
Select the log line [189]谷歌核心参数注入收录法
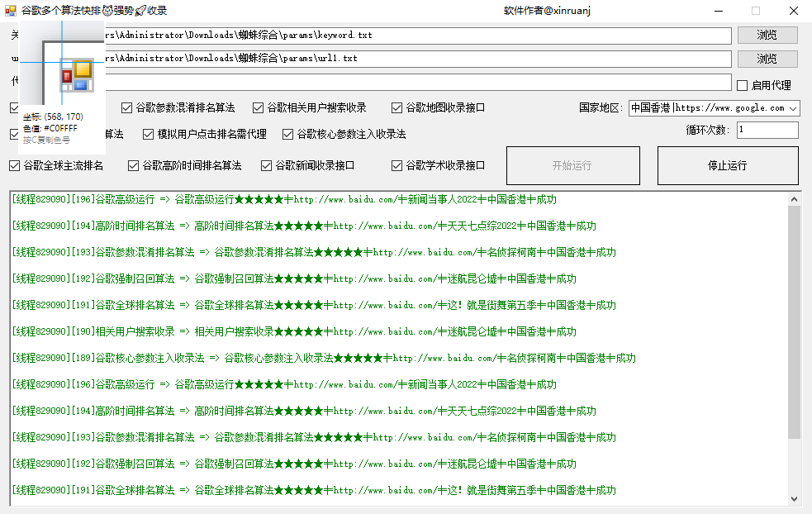(324, 358)
